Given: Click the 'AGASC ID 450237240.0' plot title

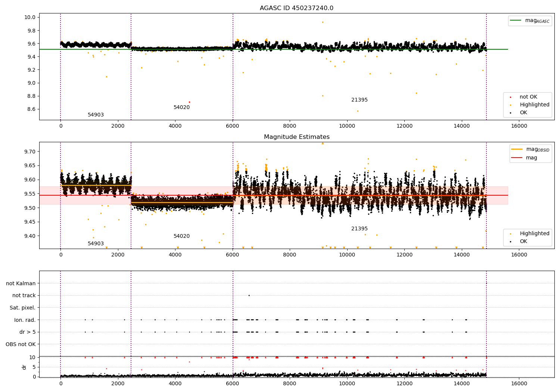Looking at the screenshot, I should coord(296,8).
